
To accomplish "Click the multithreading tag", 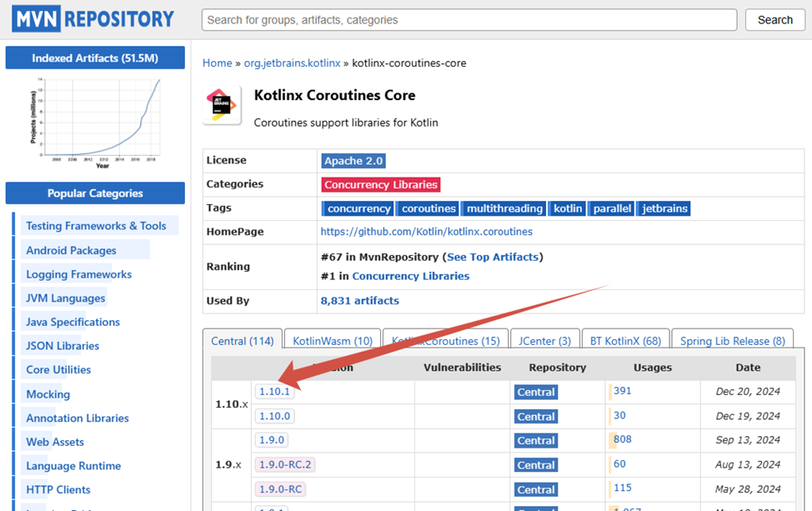I will point(504,208).
